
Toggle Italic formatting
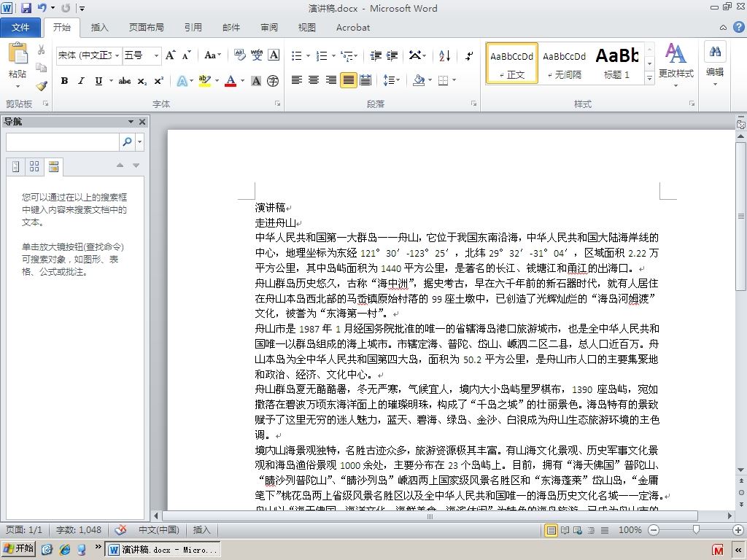click(82, 81)
